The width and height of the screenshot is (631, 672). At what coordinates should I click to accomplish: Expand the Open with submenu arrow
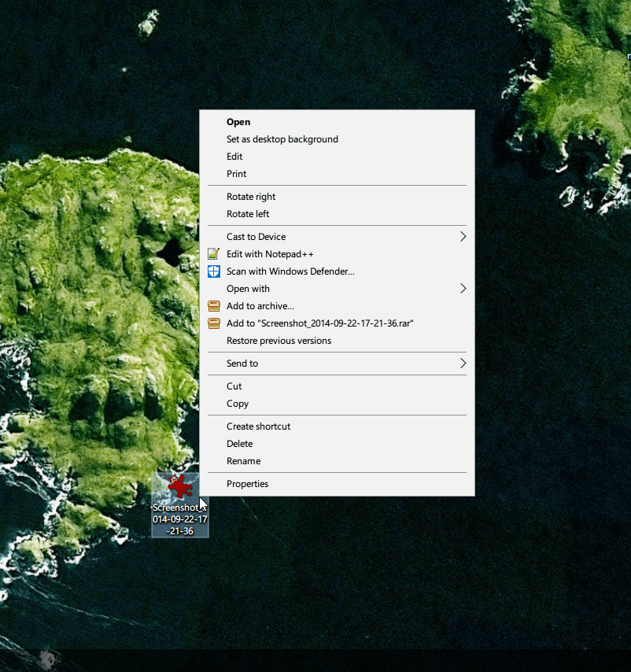tap(463, 289)
